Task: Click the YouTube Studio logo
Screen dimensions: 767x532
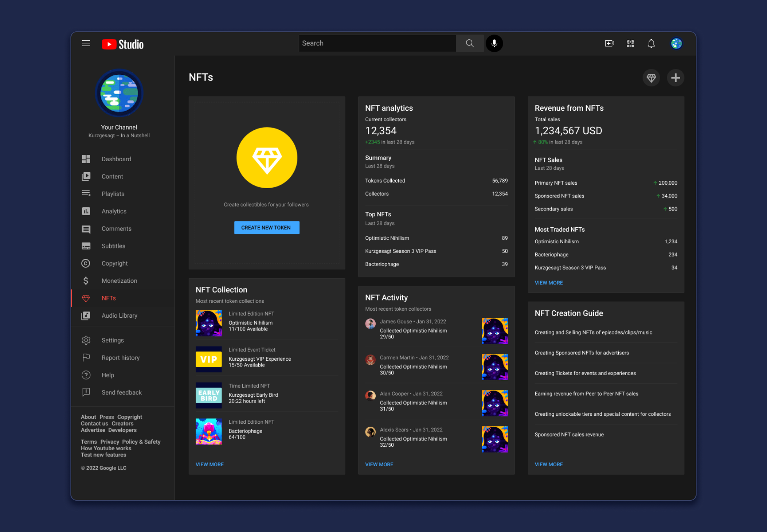Action: (122, 44)
